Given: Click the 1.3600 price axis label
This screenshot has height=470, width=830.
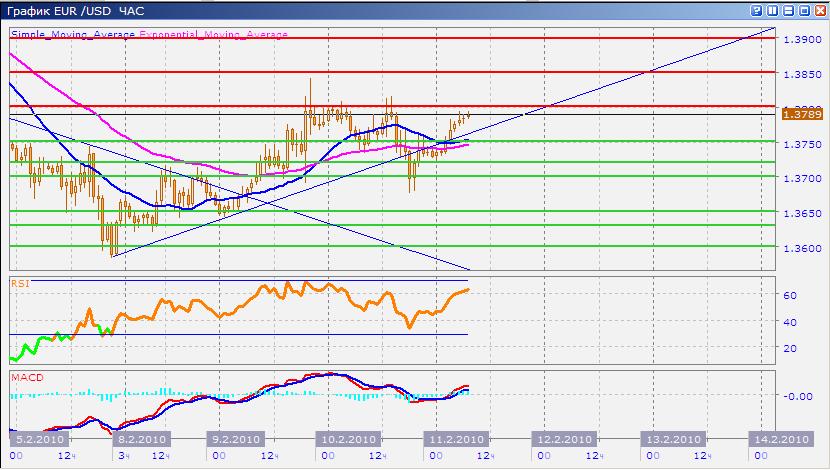Looking at the screenshot, I should click(x=804, y=249).
